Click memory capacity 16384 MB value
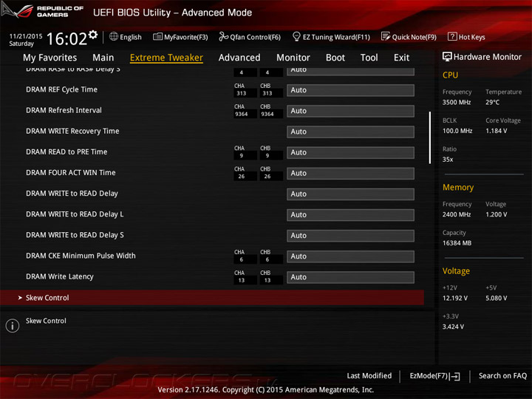Viewport: 532px width, 399px height. [x=457, y=243]
